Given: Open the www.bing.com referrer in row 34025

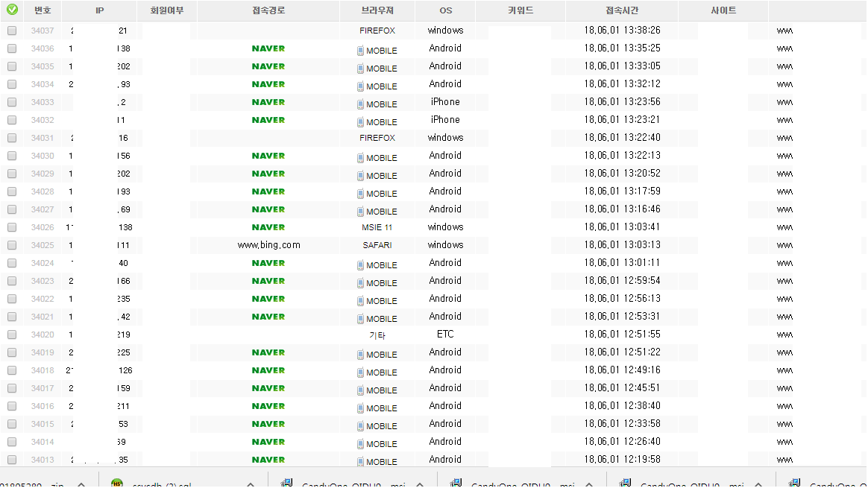Looking at the screenshot, I should click(x=268, y=245).
